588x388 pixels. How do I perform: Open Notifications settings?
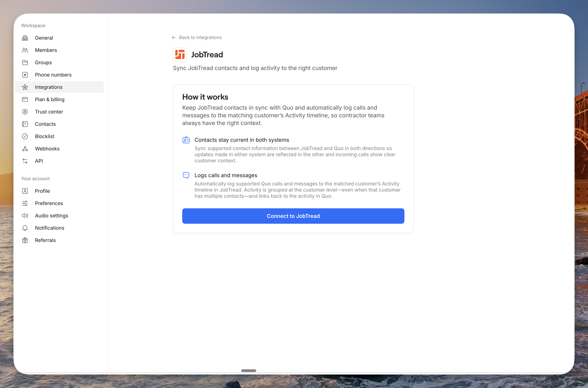[59, 228]
